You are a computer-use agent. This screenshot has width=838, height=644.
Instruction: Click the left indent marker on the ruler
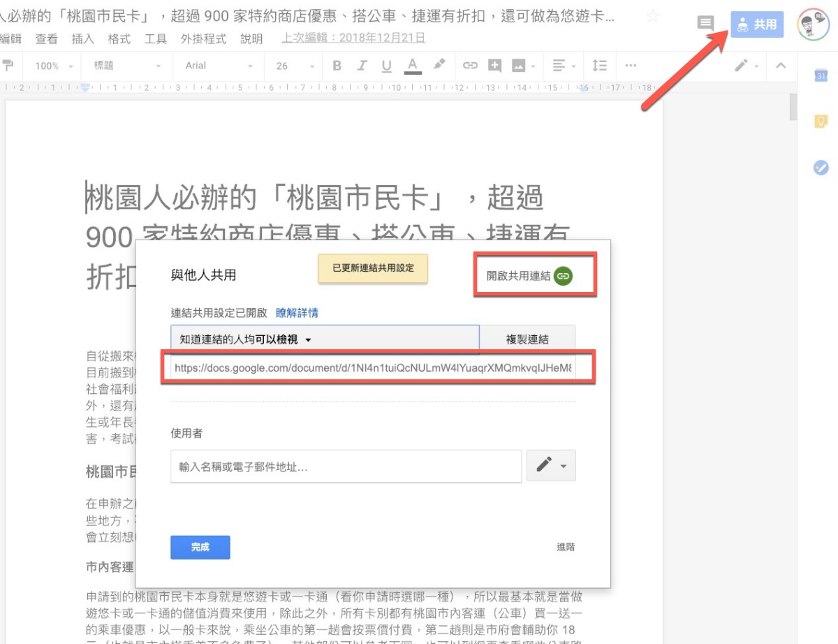[x=85, y=88]
